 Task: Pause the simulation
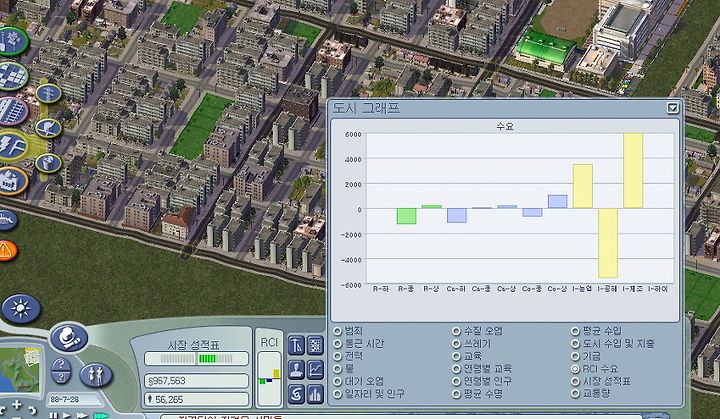click(54, 416)
